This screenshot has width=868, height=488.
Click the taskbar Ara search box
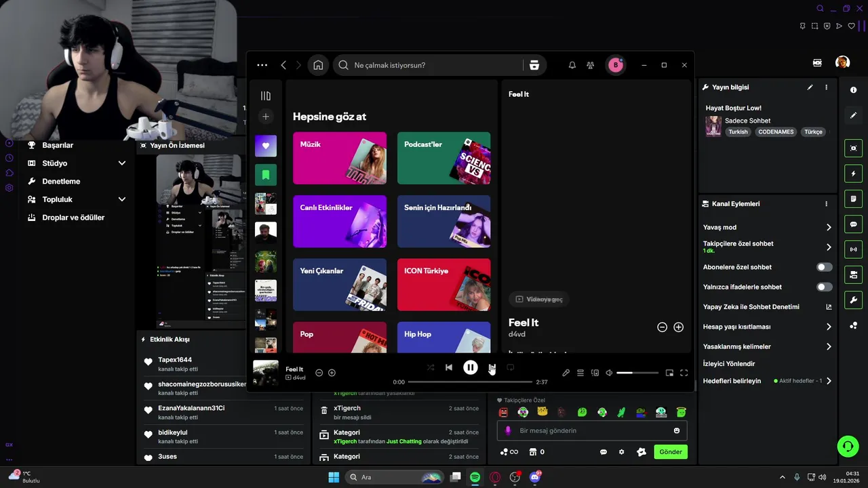pyautogui.click(x=395, y=477)
